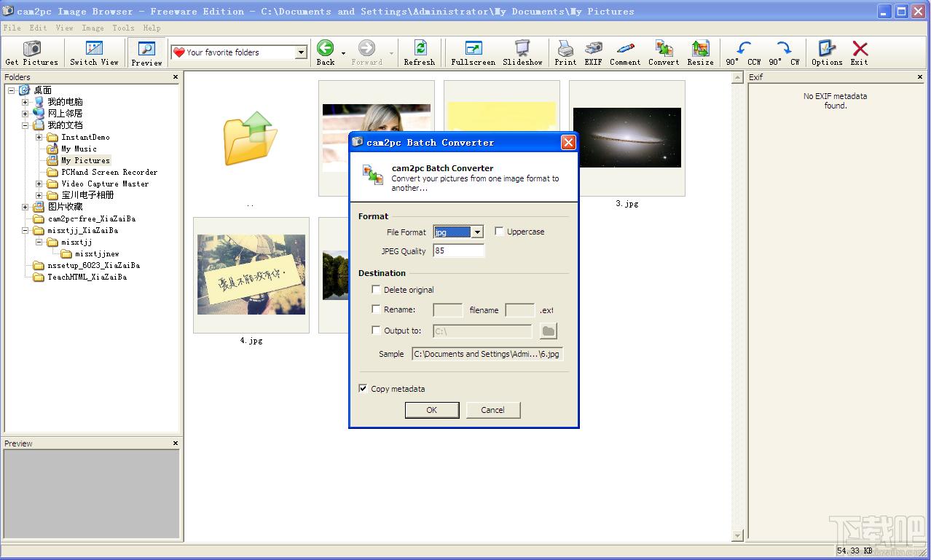Open the Help menu

coord(152,28)
